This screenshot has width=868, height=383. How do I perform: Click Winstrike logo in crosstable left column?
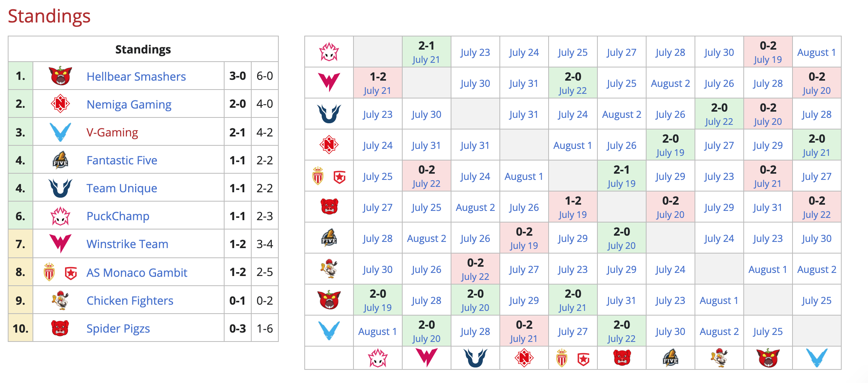click(329, 83)
